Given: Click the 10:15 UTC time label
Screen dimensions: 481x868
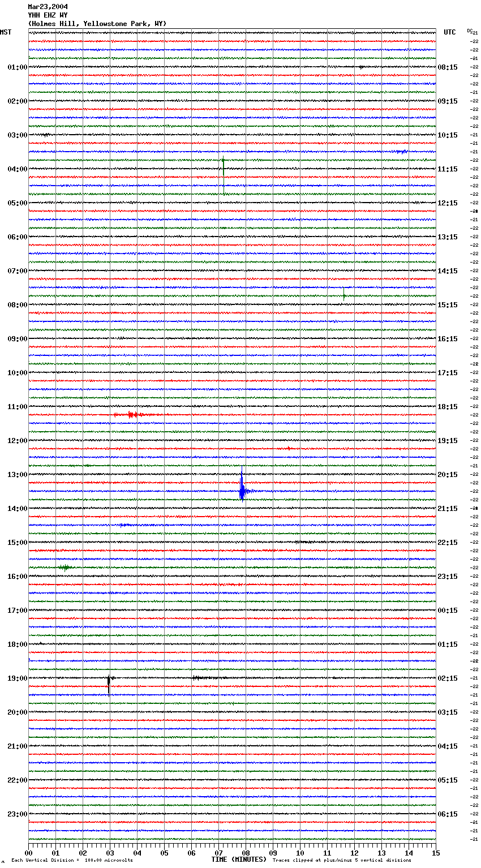Looking at the screenshot, I should click(x=448, y=135).
